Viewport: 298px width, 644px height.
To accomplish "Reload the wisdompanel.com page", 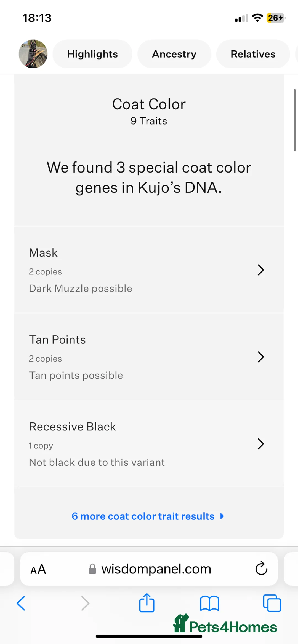I will click(x=261, y=568).
